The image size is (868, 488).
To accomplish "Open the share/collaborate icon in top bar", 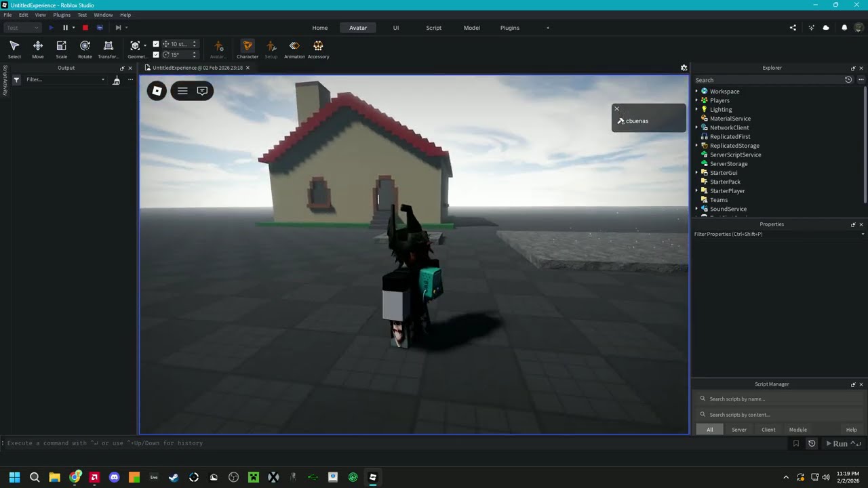I will (793, 28).
